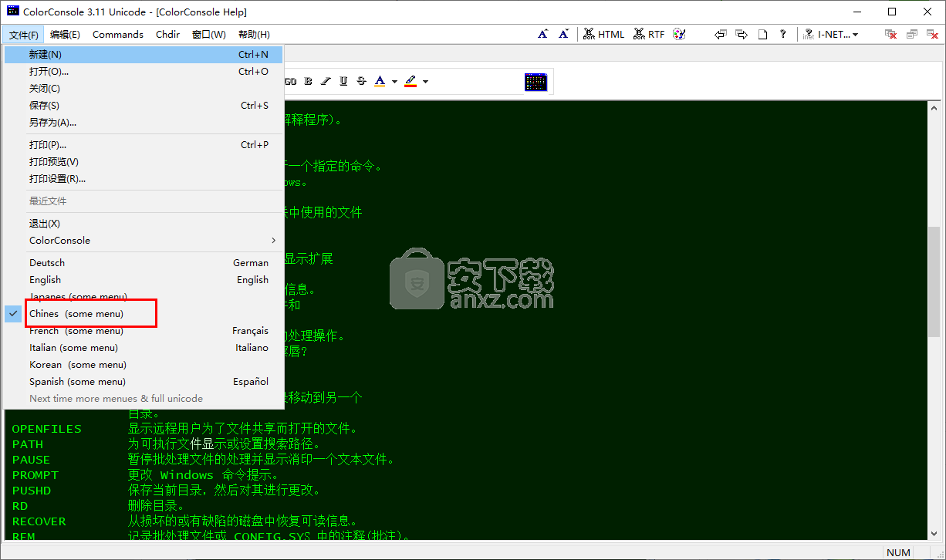Click the PATH command text

click(x=28, y=444)
